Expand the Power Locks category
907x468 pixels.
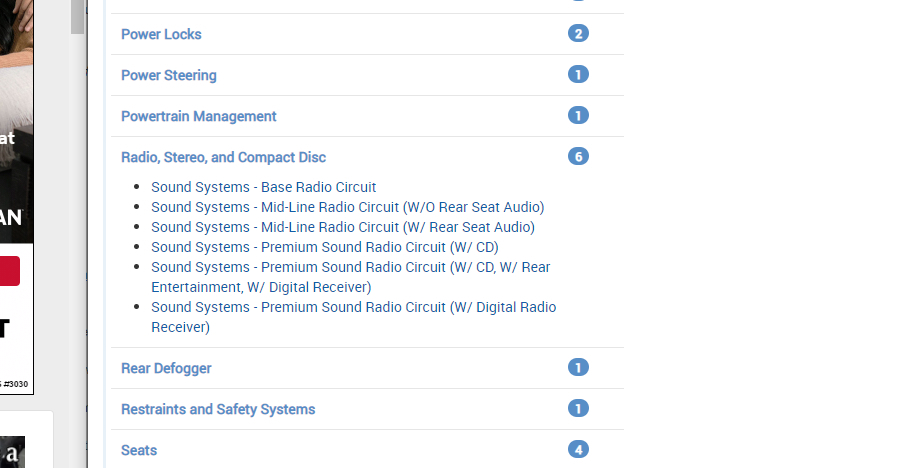tap(161, 34)
